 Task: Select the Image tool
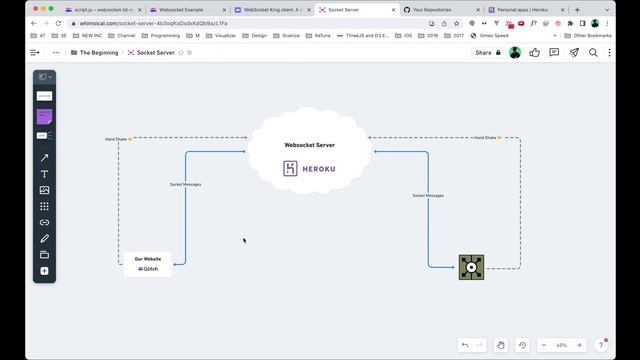click(44, 190)
